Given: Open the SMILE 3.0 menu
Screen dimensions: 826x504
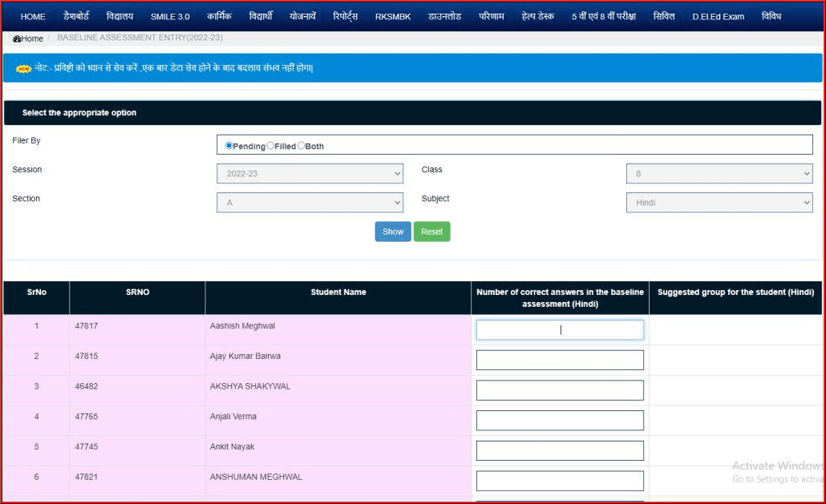Looking at the screenshot, I should click(x=170, y=17).
